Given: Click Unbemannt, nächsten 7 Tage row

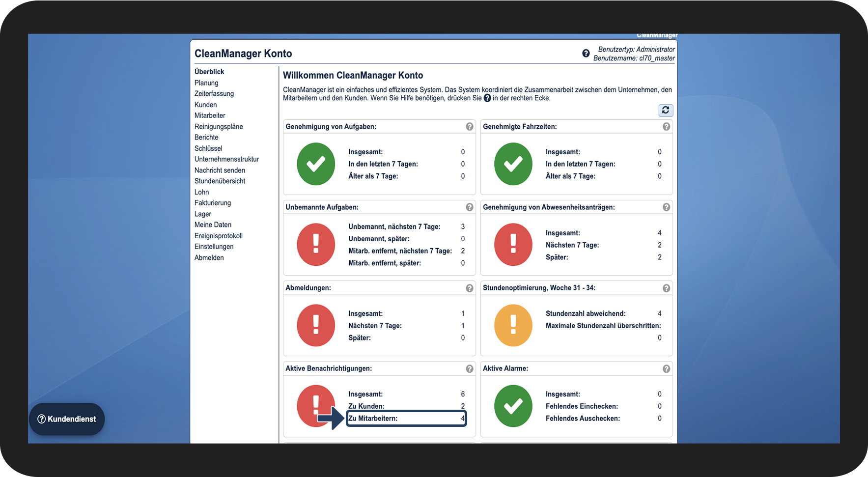Looking at the screenshot, I should tap(406, 227).
